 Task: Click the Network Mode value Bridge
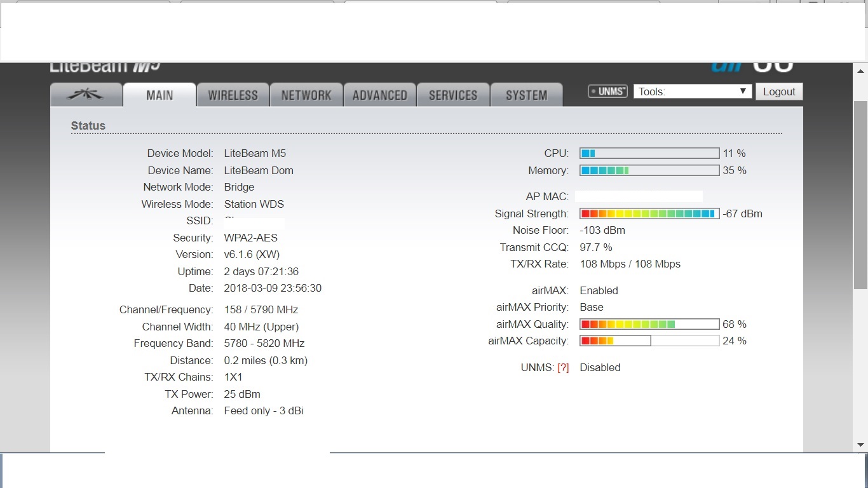(239, 187)
